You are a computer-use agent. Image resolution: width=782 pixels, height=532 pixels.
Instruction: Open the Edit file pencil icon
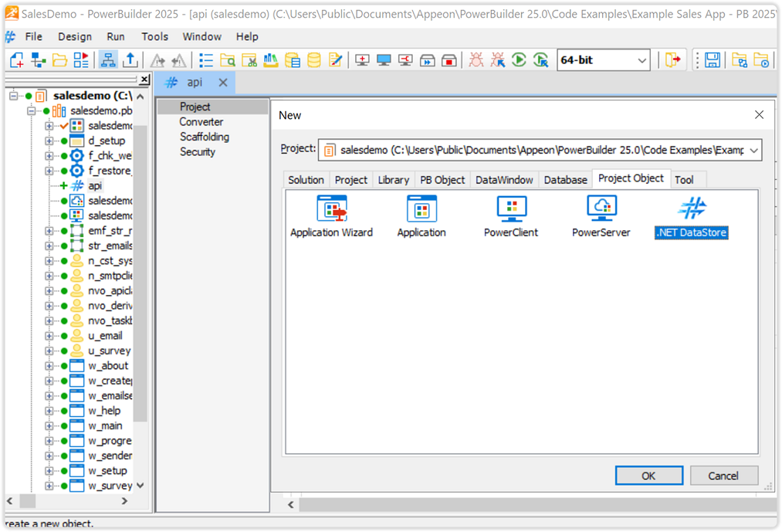[335, 60]
